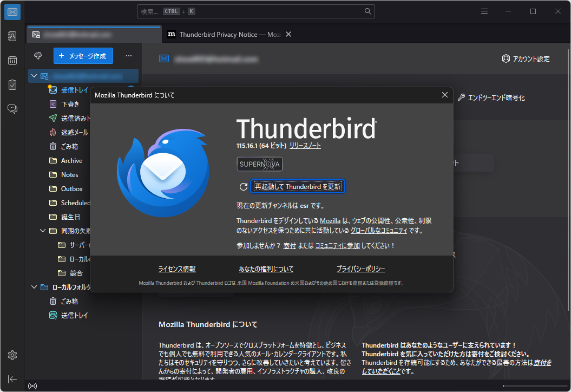Click 再起動して Thunderbird を更新 button
571x392 pixels.
point(297,186)
